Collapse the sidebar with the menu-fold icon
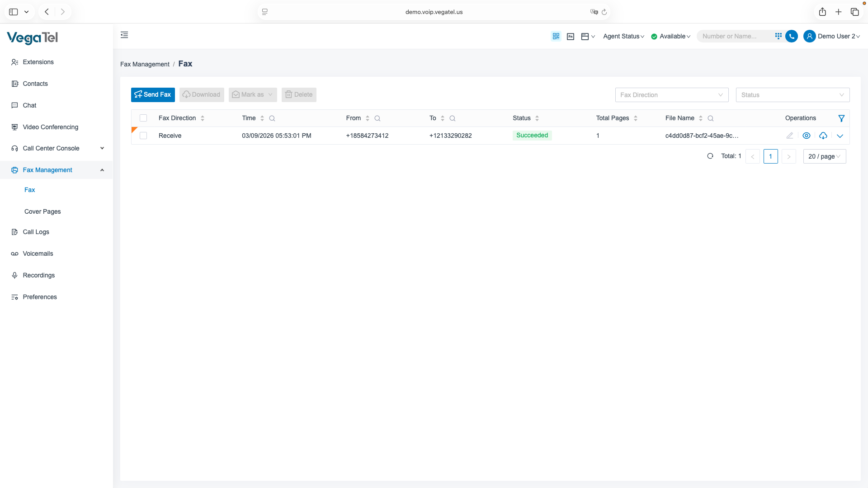Image resolution: width=868 pixels, height=488 pixels. (124, 35)
